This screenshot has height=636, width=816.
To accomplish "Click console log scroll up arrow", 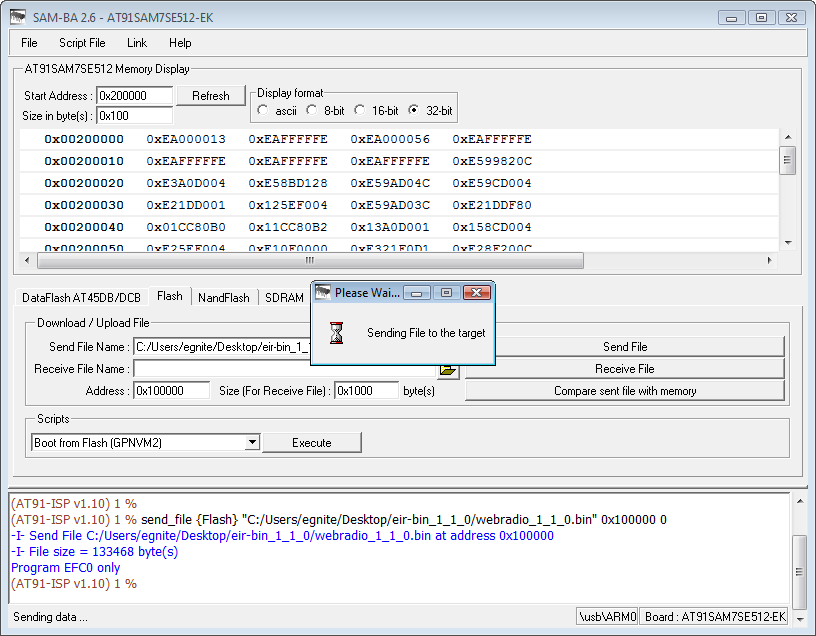I will pyautogui.click(x=800, y=501).
